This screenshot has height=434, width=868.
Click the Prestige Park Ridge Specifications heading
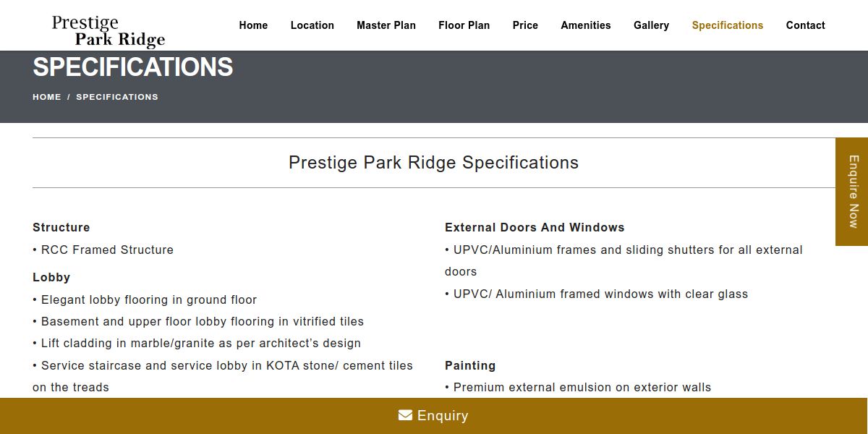[x=434, y=163]
